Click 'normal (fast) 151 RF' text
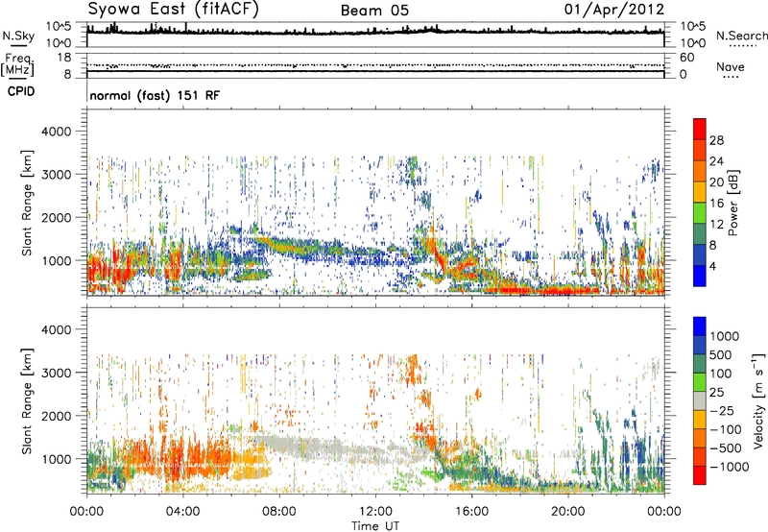The width and height of the screenshot is (768, 532). pos(155,95)
